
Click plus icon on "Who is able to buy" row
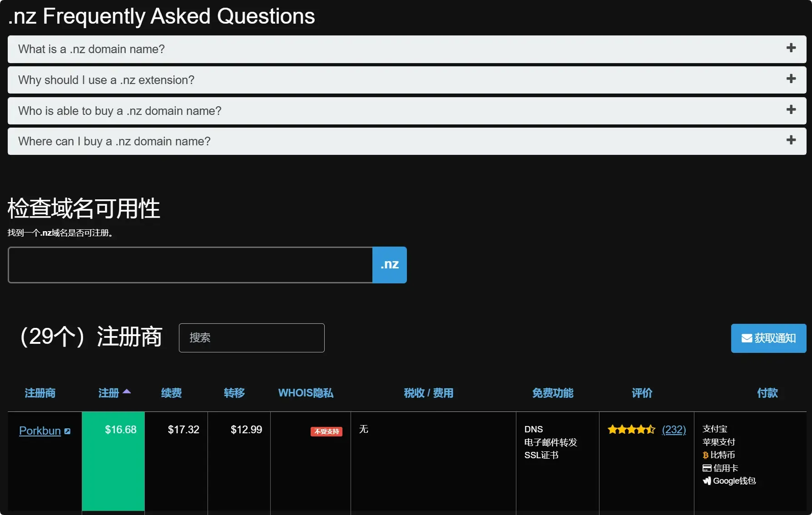(x=791, y=110)
